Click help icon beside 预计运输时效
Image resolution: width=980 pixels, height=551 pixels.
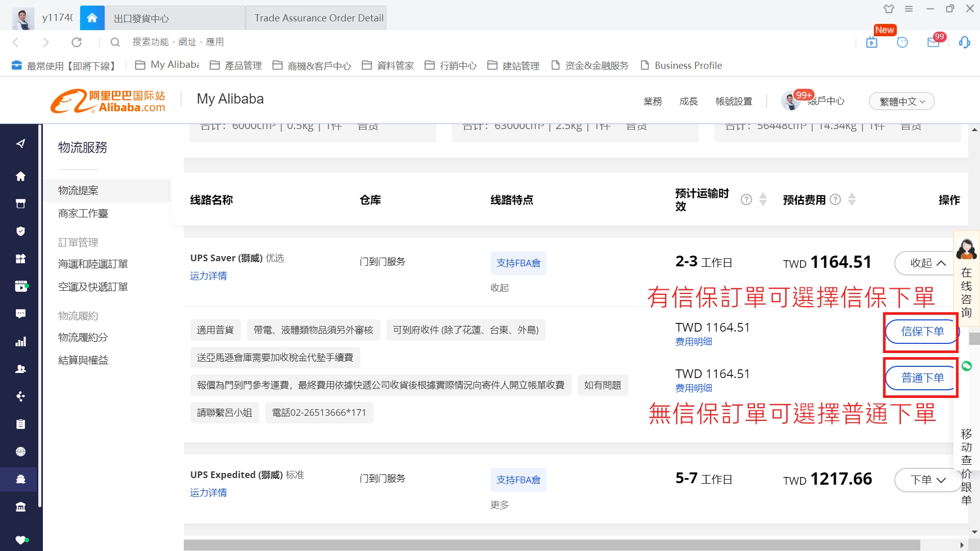point(746,199)
